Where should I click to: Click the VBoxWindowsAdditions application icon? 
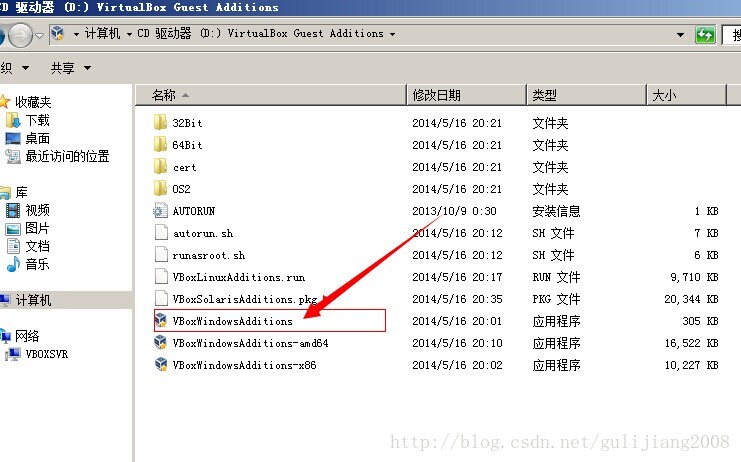161,321
